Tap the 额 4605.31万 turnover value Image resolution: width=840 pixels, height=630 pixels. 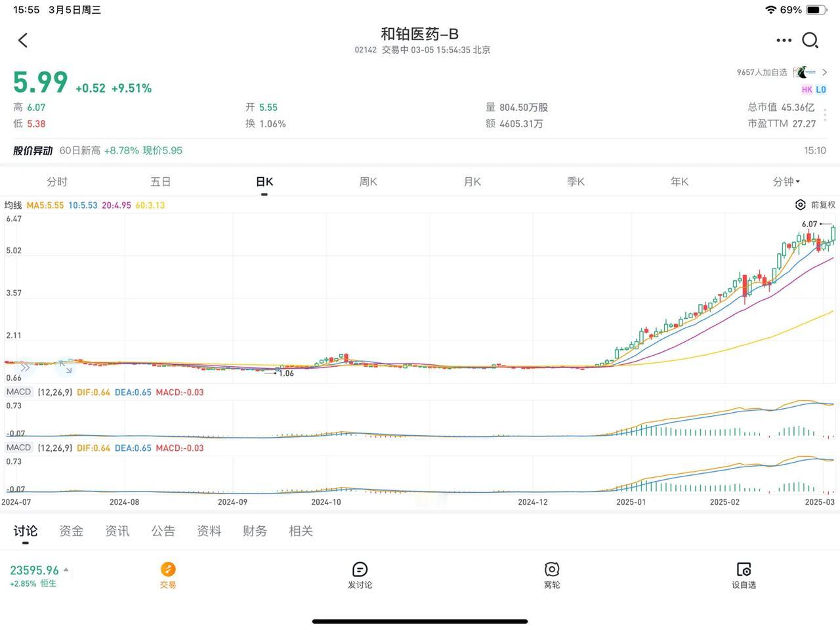point(514,123)
